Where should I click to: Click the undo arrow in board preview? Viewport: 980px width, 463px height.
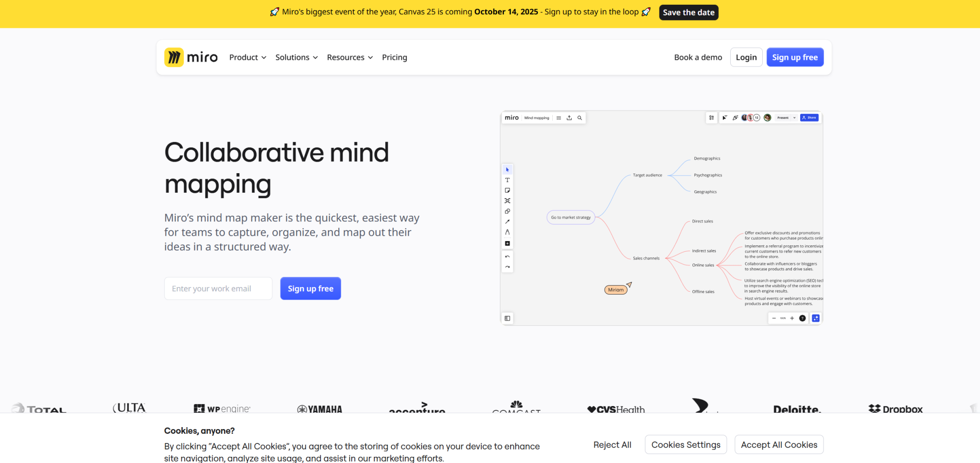pyautogui.click(x=507, y=257)
